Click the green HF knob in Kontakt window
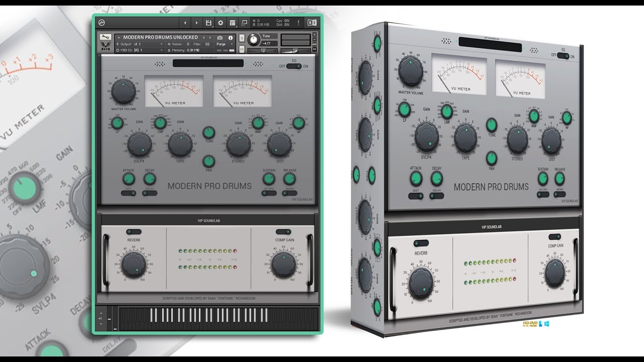644x362 pixels. pos(299,123)
